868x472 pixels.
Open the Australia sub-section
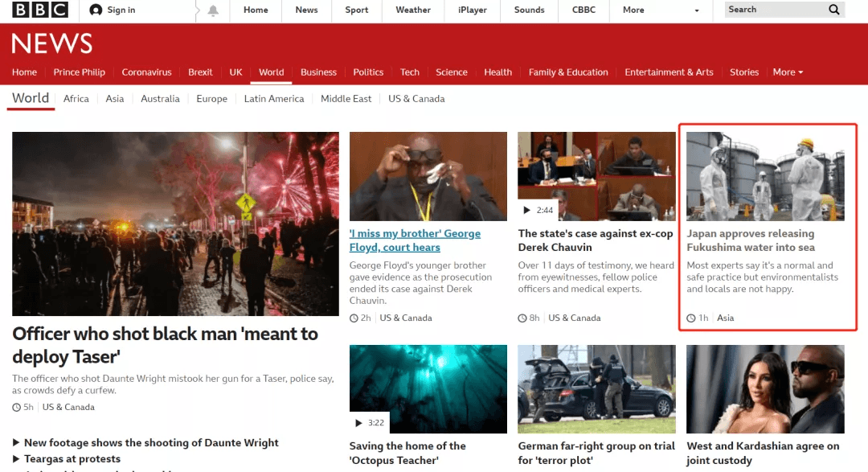point(160,99)
